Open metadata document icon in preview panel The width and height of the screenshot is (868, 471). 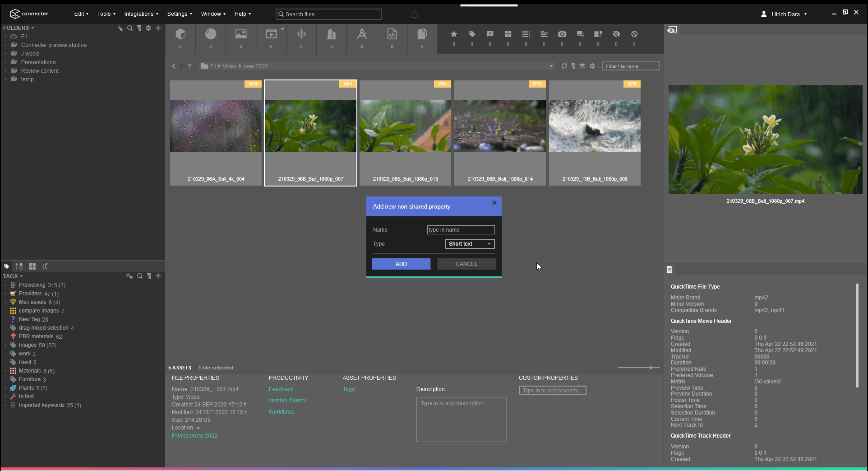click(669, 270)
